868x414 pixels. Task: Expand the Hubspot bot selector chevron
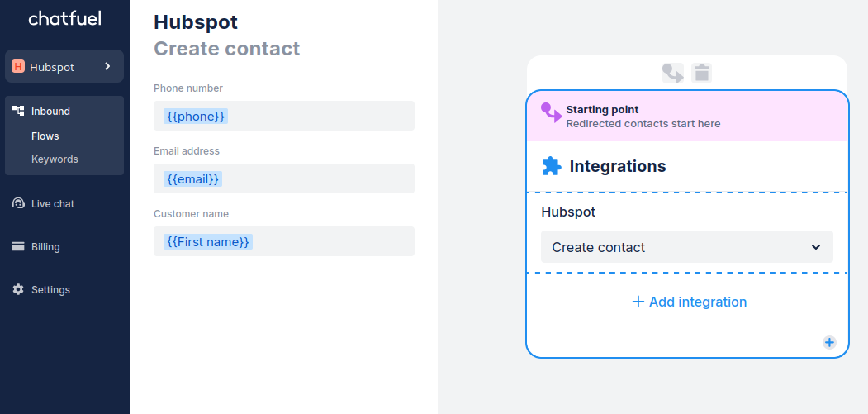pyautogui.click(x=107, y=66)
